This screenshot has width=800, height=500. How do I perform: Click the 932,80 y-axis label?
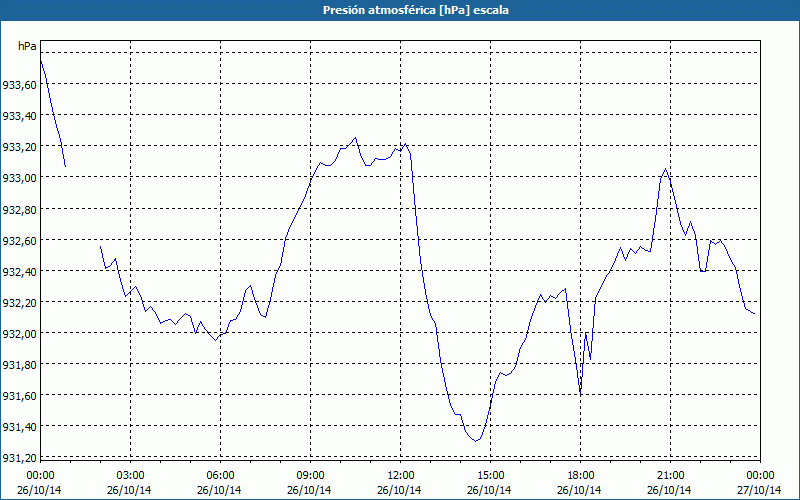coord(19,209)
